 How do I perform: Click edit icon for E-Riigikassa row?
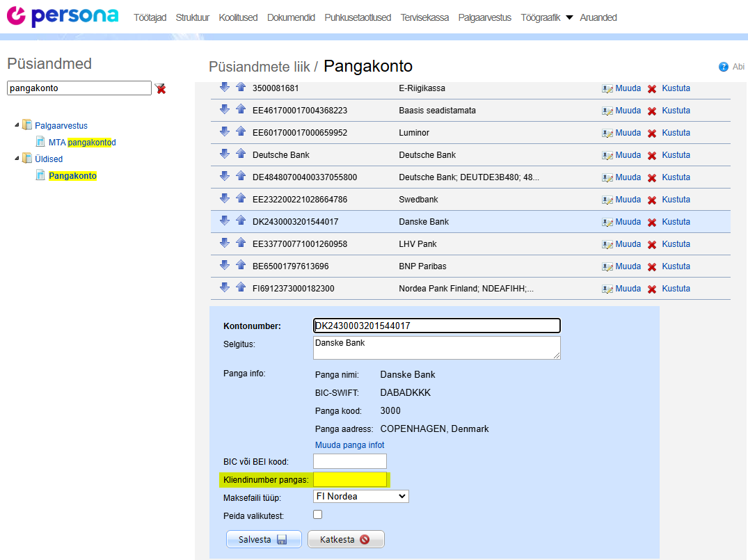tap(607, 89)
